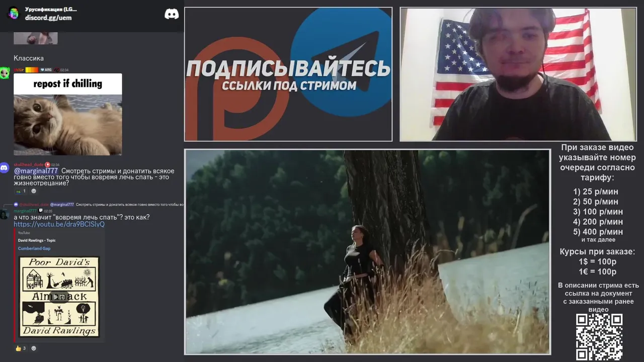Click the marginal777 username above the reply
This screenshot has width=644, height=362.
click(x=25, y=211)
